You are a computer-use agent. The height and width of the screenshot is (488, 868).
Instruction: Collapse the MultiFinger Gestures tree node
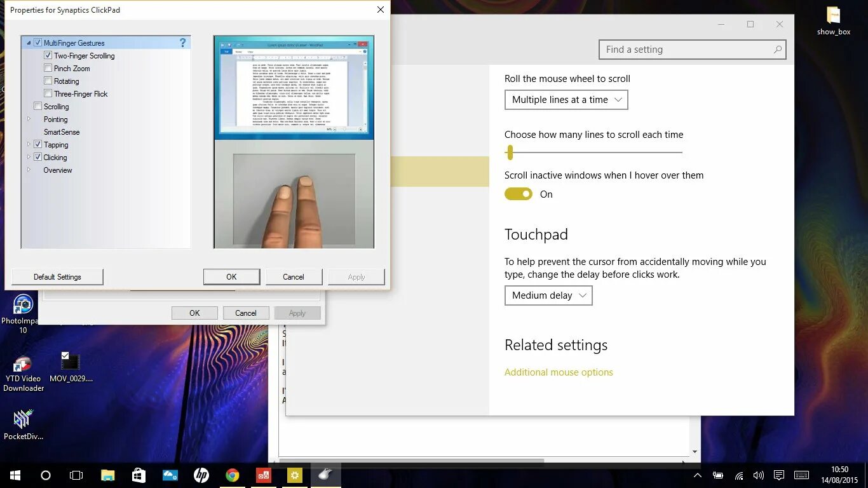point(29,43)
